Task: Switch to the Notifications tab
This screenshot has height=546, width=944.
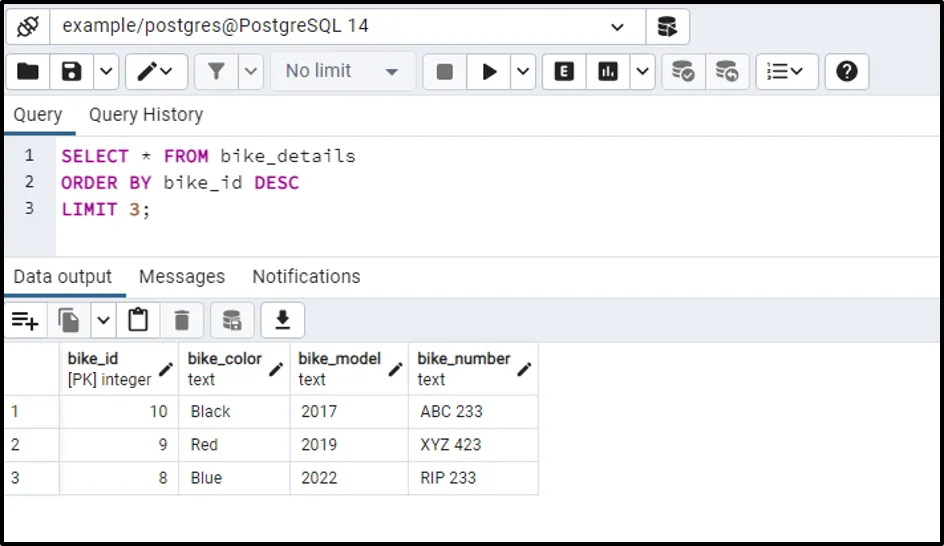Action: pos(306,277)
